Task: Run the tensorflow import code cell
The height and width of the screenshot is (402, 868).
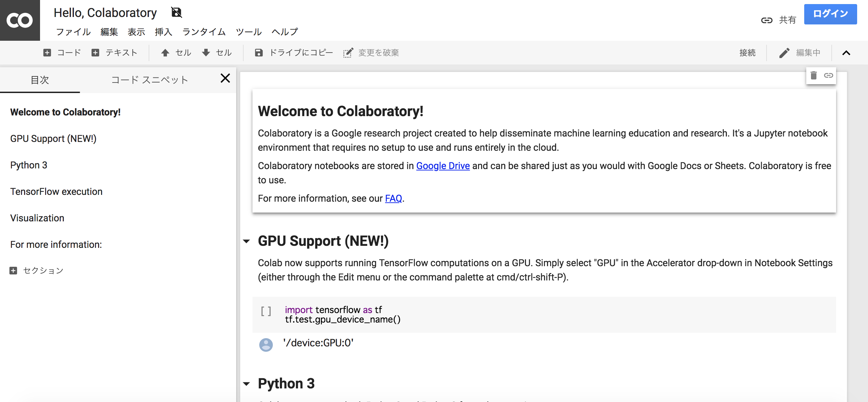Action: (266, 311)
